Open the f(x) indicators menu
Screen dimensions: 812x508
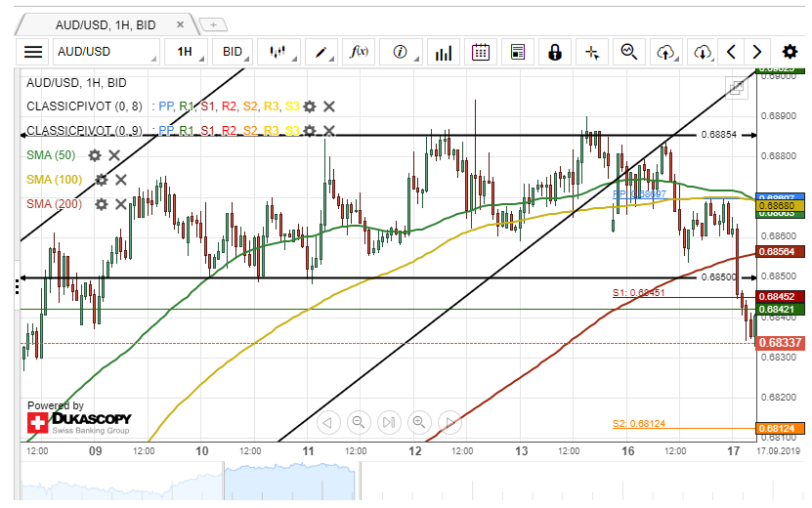[359, 52]
